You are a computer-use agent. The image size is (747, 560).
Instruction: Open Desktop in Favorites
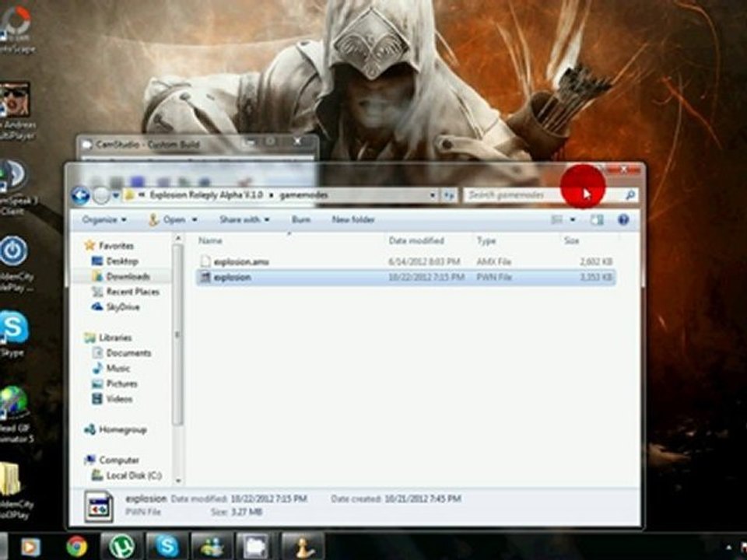tap(122, 261)
